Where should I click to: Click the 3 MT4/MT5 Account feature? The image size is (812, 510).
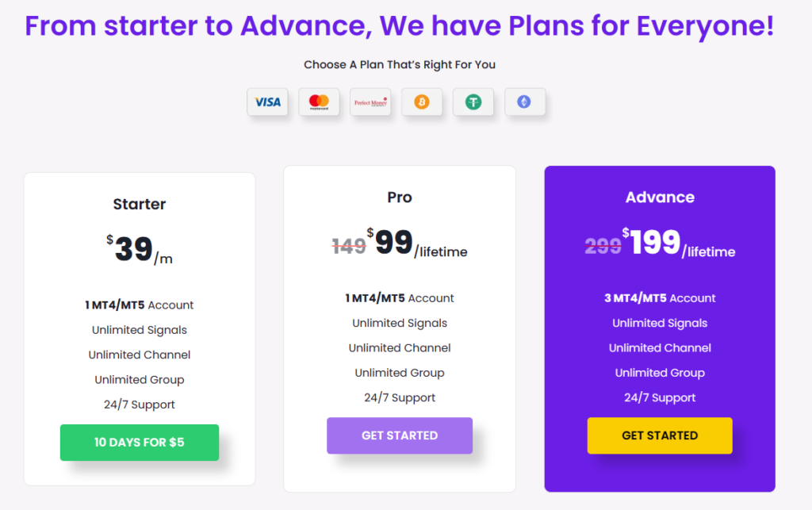click(x=660, y=298)
